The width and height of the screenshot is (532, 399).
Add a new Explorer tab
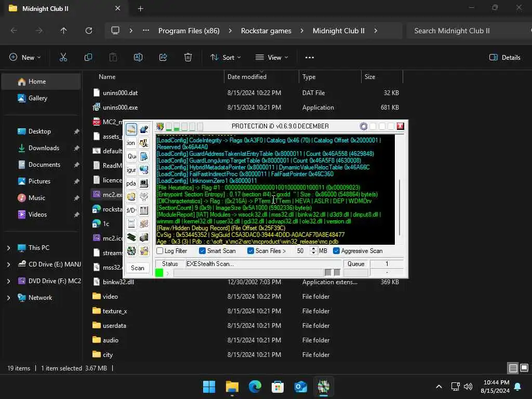pos(140,9)
